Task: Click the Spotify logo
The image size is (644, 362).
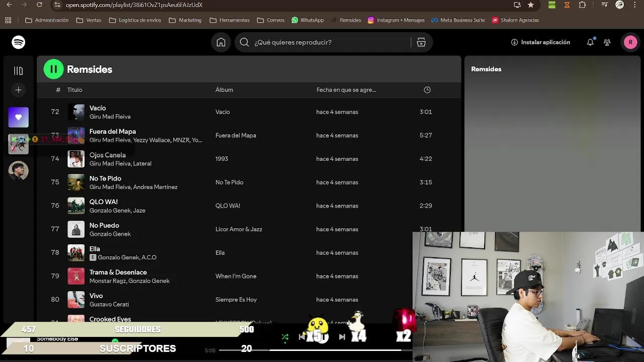Action: coord(19,42)
